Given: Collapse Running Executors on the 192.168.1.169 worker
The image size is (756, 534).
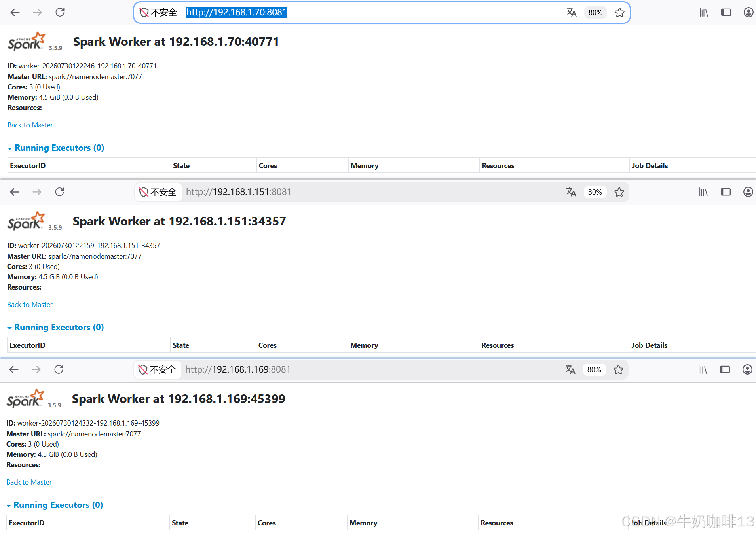Looking at the screenshot, I should tap(55, 505).
